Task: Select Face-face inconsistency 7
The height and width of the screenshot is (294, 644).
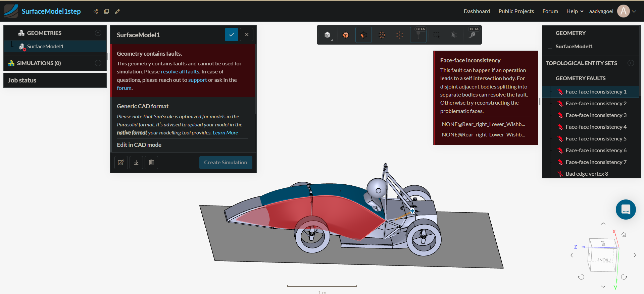Action: click(x=591, y=162)
